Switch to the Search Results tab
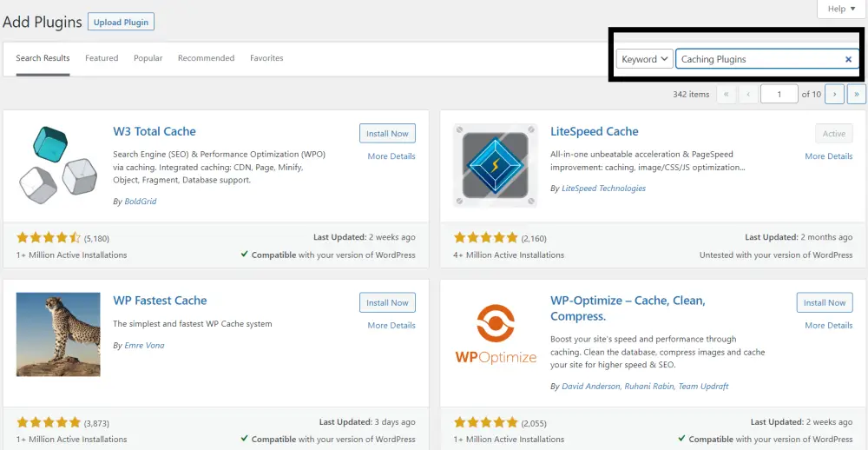868x450 pixels. tap(43, 58)
